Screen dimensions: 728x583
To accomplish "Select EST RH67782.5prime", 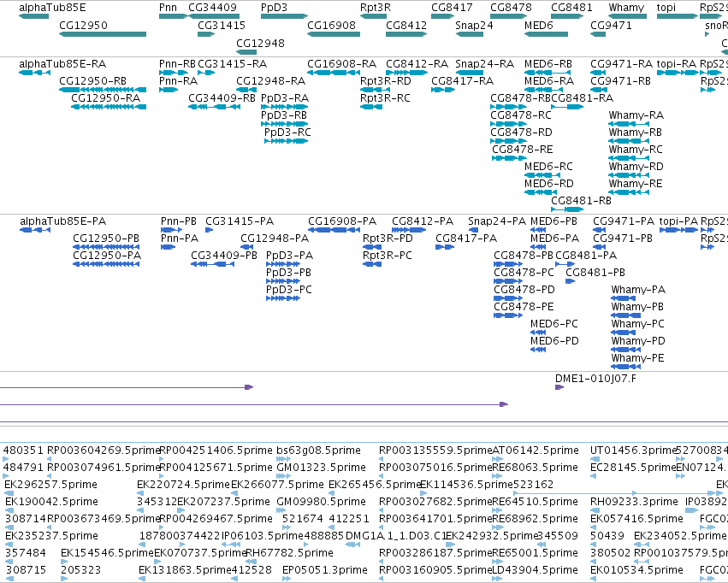I will point(289,553).
